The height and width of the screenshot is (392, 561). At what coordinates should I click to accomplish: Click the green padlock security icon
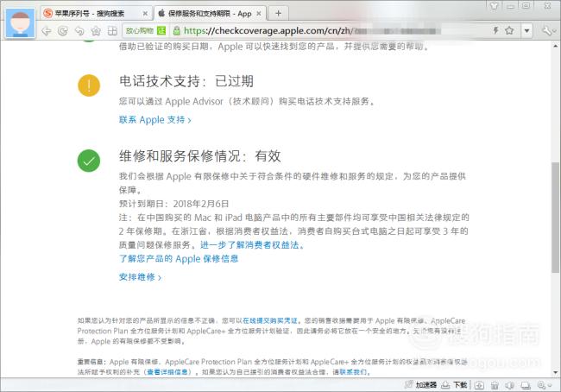coord(176,31)
